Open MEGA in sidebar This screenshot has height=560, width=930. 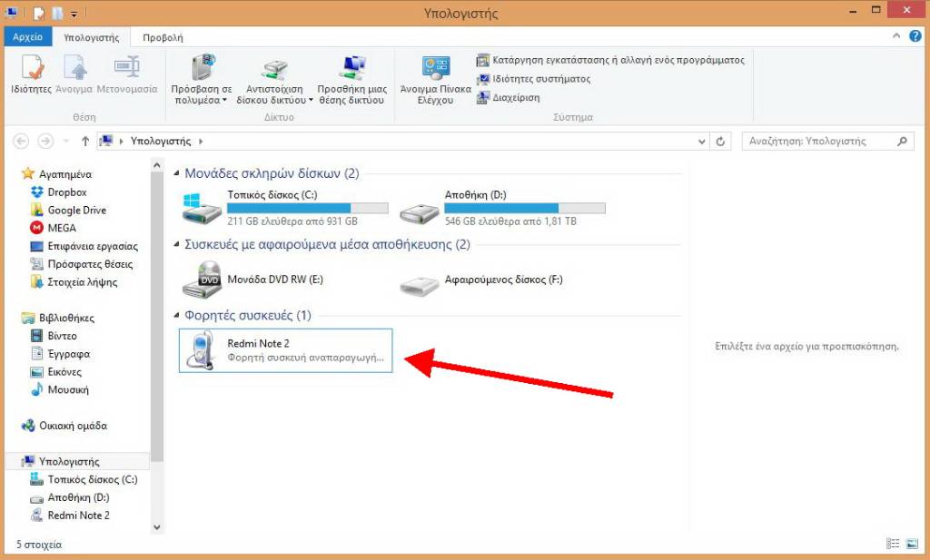[x=54, y=228]
